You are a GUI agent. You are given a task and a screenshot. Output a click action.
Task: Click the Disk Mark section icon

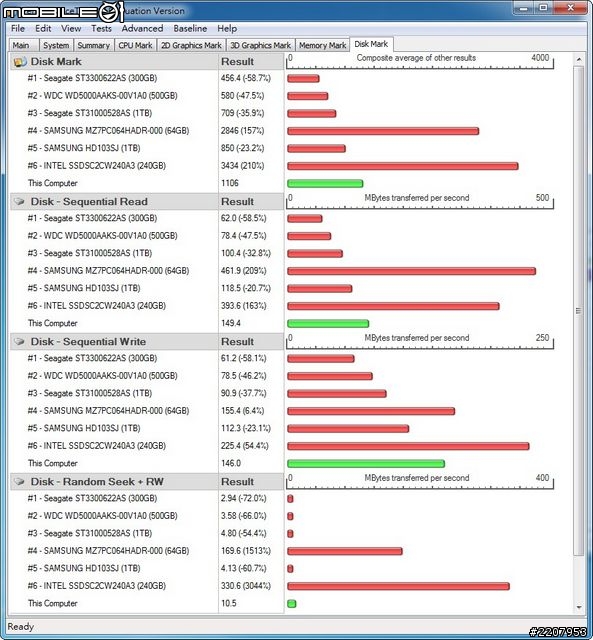[x=19, y=62]
